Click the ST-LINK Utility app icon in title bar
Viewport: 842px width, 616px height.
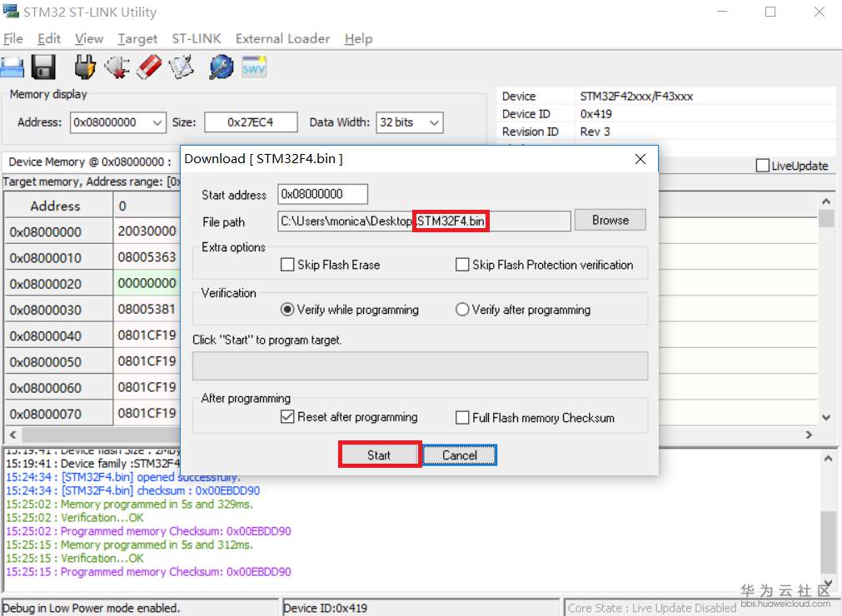pyautogui.click(x=11, y=12)
